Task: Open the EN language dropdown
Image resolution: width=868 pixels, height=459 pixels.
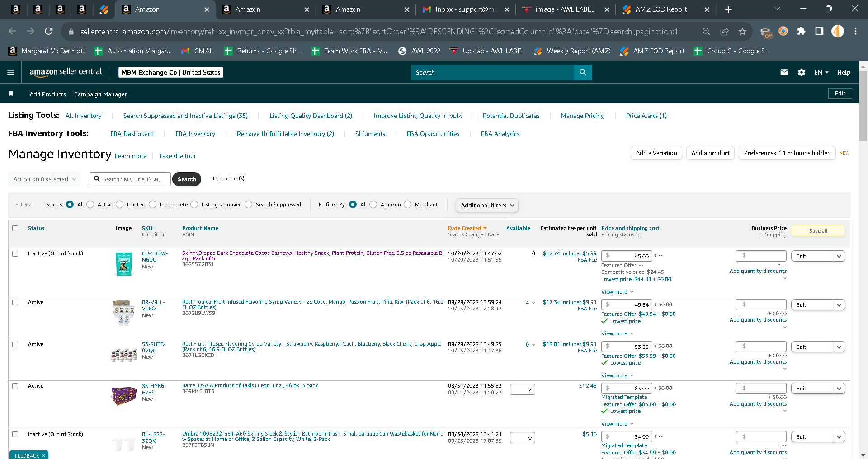Action: tap(821, 72)
